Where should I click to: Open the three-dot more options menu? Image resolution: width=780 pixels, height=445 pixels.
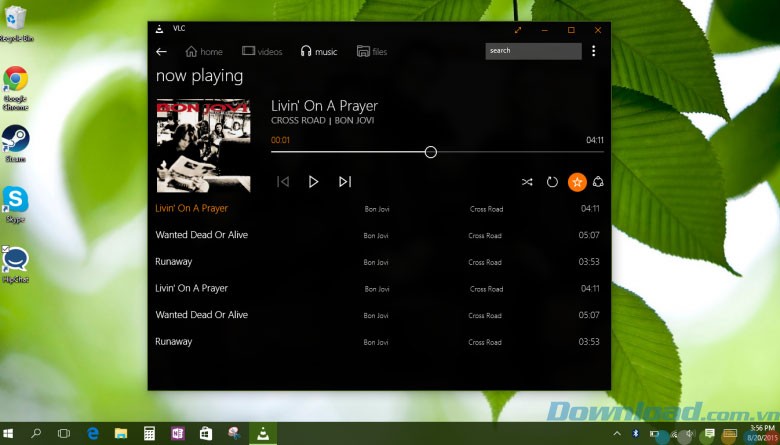click(x=593, y=51)
